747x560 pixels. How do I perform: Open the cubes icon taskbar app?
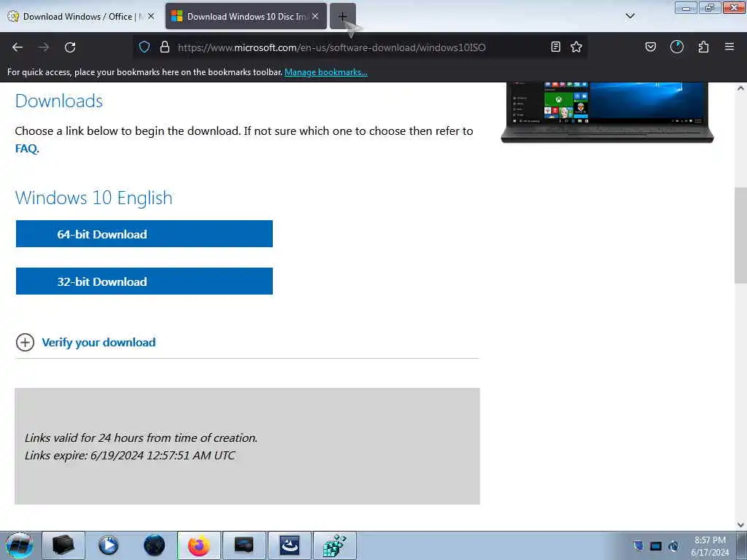coord(334,545)
